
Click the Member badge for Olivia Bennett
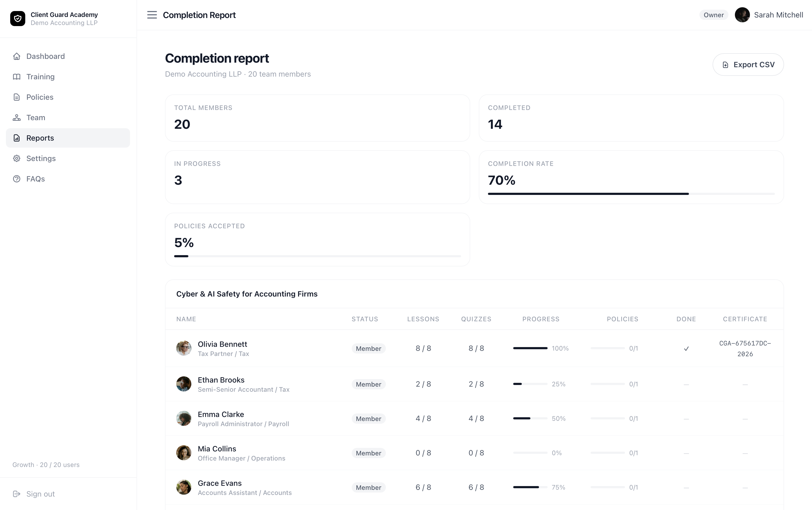tap(368, 348)
